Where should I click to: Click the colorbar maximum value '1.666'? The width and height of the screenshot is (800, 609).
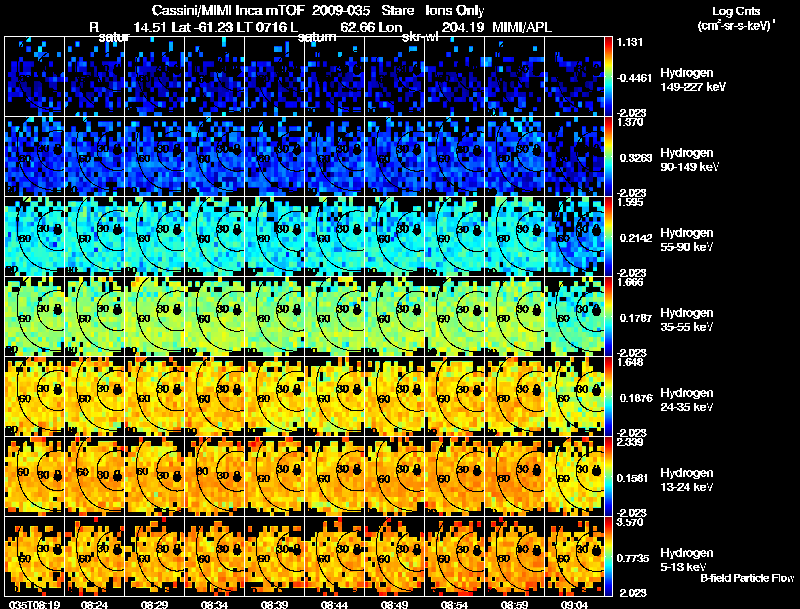630,282
